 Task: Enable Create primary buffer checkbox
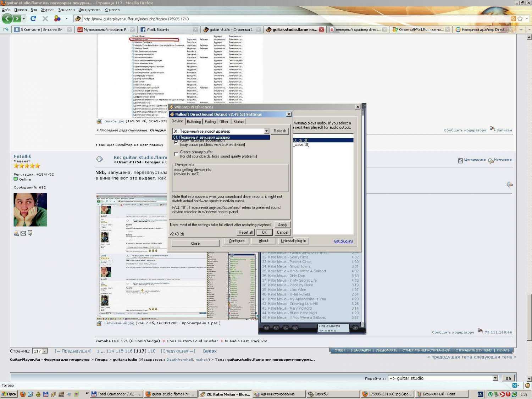[176, 154]
